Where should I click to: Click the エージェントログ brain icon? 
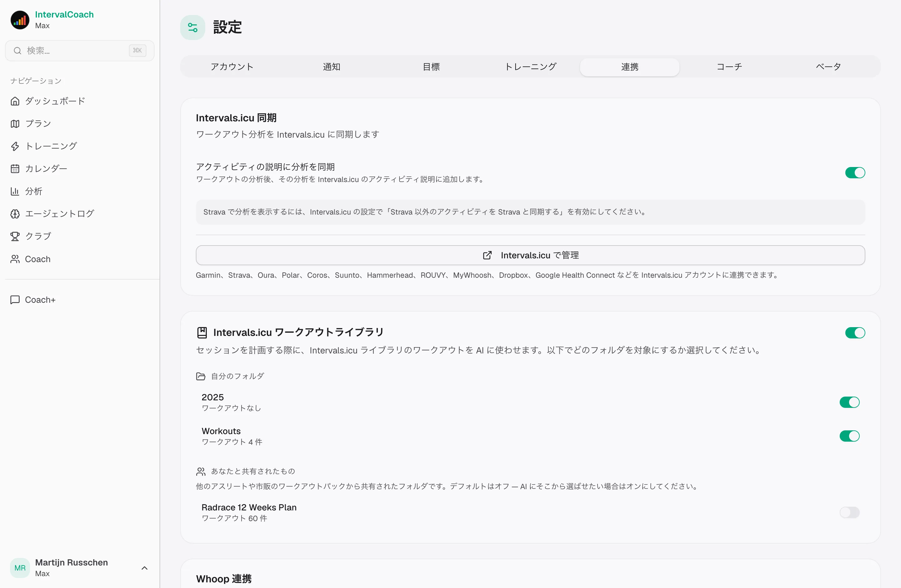(15, 214)
